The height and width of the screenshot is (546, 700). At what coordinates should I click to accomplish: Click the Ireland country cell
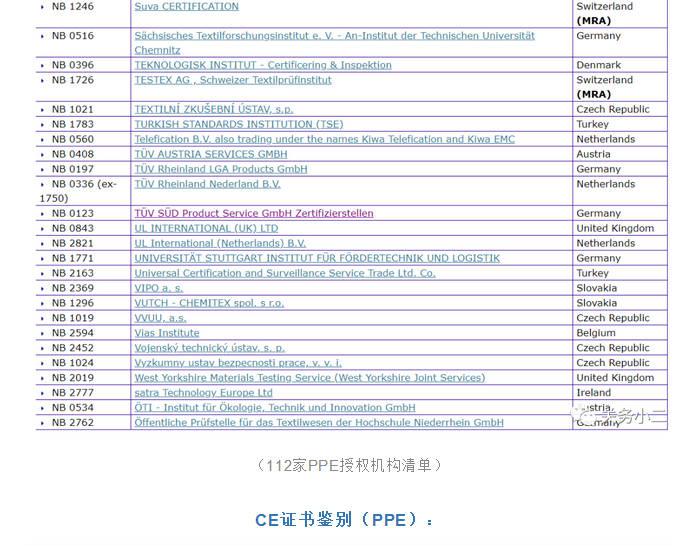click(620, 393)
